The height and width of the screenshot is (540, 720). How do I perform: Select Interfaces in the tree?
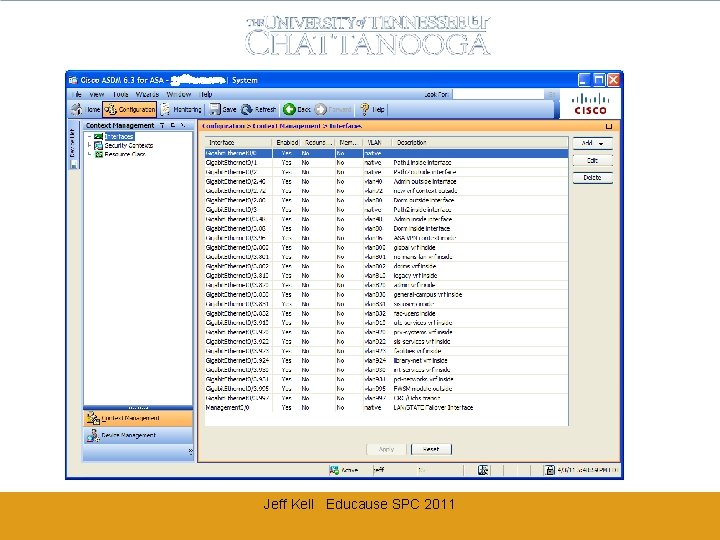coord(119,136)
